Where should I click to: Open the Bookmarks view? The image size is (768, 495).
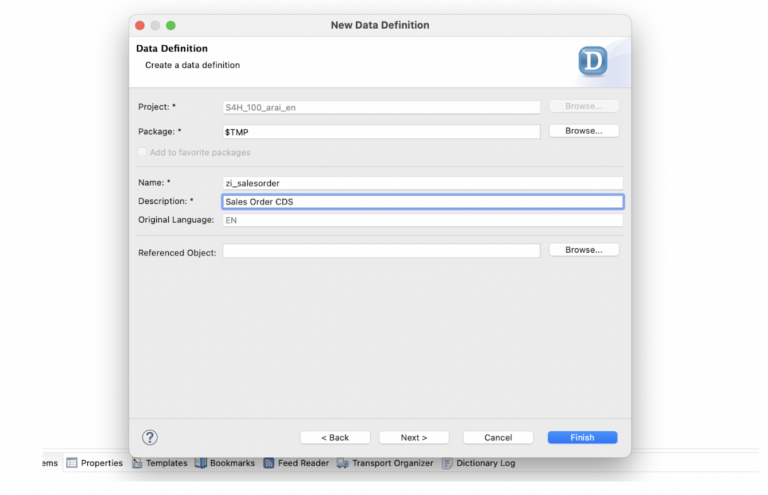[231, 463]
